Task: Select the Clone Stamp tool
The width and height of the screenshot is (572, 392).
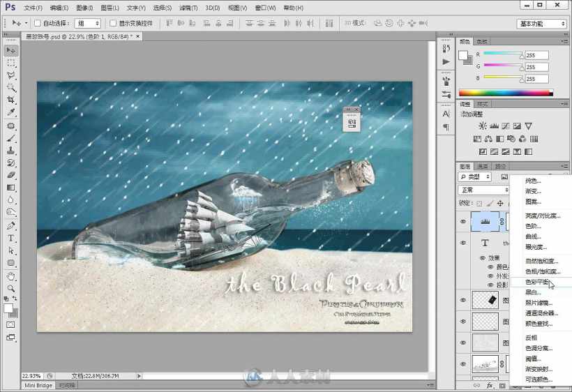Action: click(x=11, y=150)
